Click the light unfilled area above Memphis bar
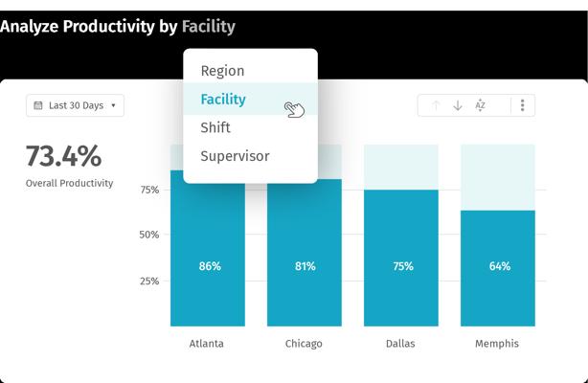 [x=498, y=177]
